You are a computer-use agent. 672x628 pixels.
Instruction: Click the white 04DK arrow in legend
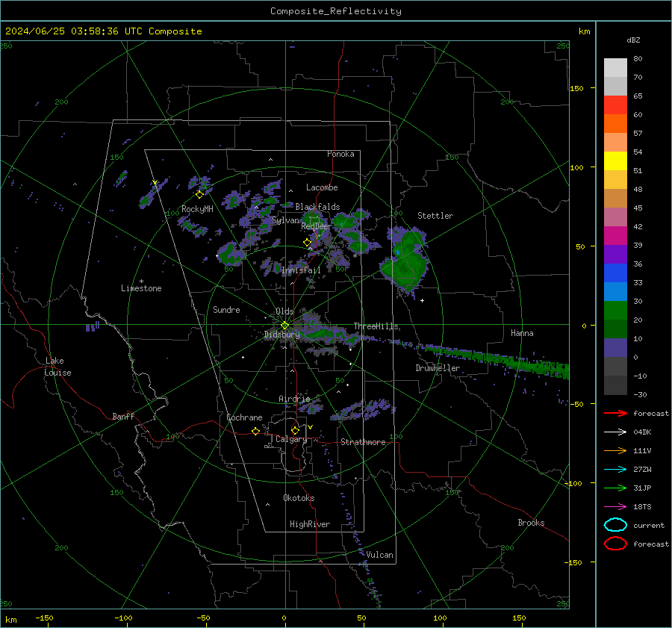[615, 432]
